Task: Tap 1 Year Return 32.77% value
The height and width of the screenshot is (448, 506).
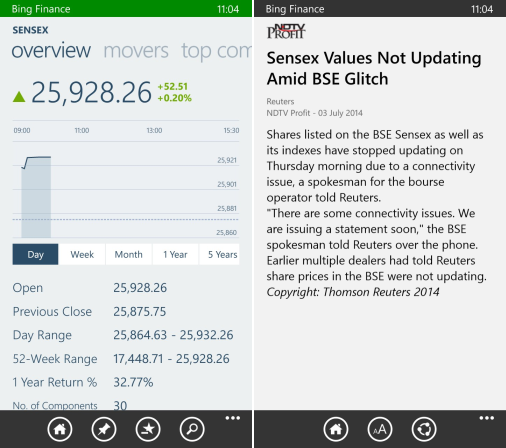Action: coord(133,382)
